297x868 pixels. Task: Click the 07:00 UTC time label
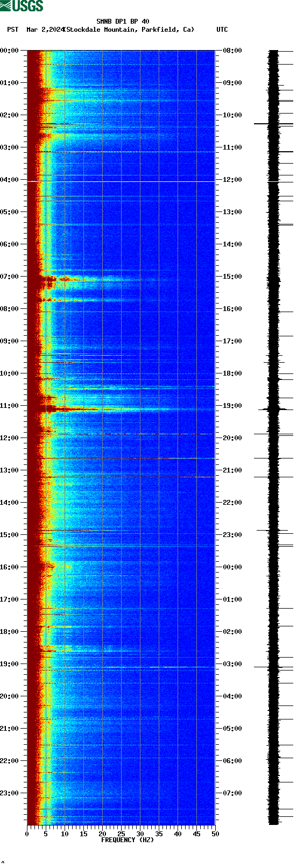pyautogui.click(x=232, y=793)
